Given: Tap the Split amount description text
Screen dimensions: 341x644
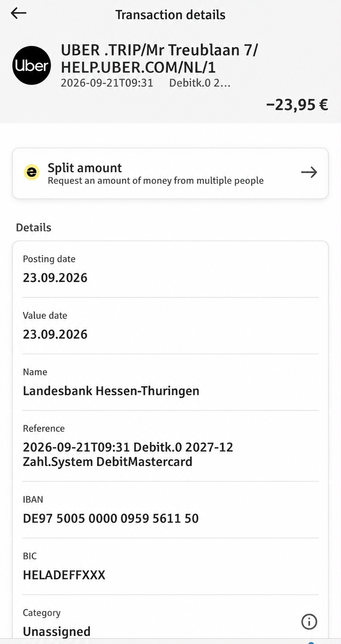Looking at the screenshot, I should click(x=156, y=181).
